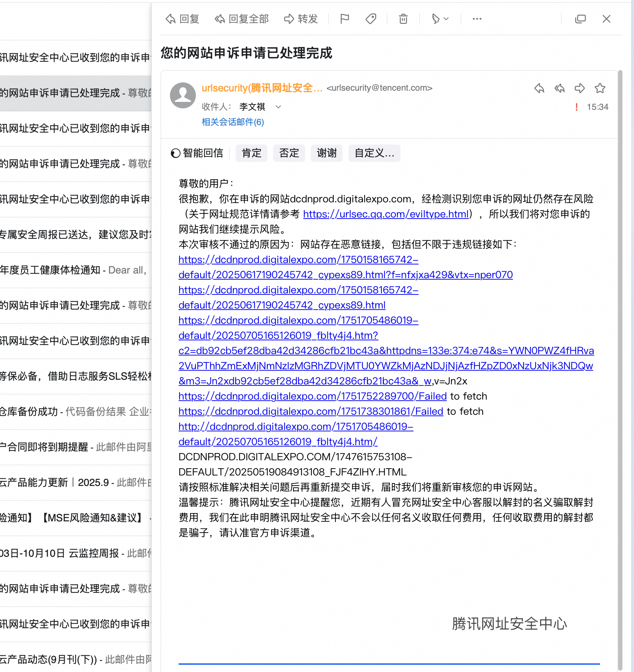Click sender name urlsecurity(腾讯网址安全…
The image size is (634, 672).
pyautogui.click(x=262, y=88)
